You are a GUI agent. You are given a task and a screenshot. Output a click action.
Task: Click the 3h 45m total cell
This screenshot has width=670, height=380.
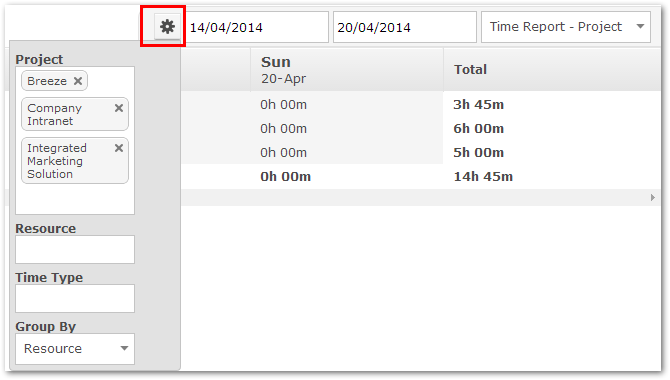(x=479, y=105)
